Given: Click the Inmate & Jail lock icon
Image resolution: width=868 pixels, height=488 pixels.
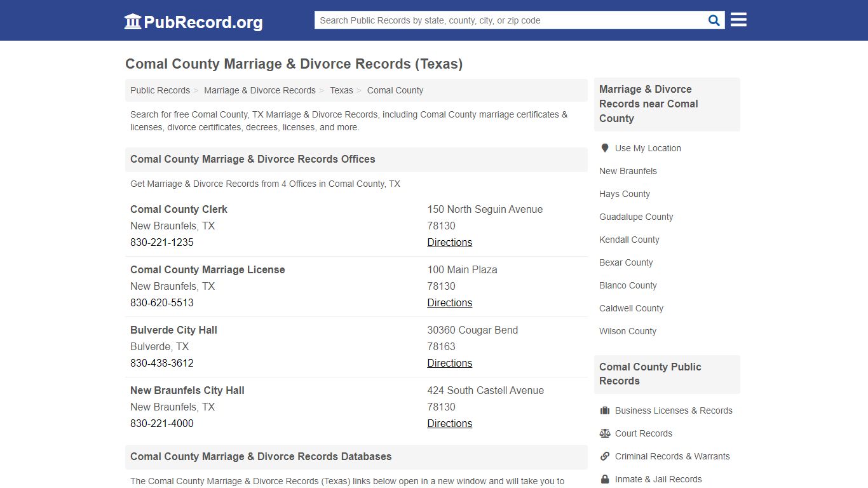Looking at the screenshot, I should click(605, 479).
